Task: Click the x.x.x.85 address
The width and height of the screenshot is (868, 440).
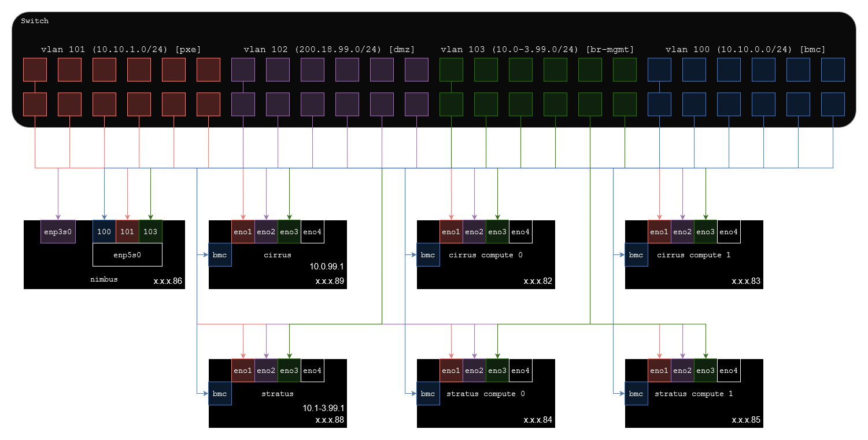Action: [x=746, y=420]
